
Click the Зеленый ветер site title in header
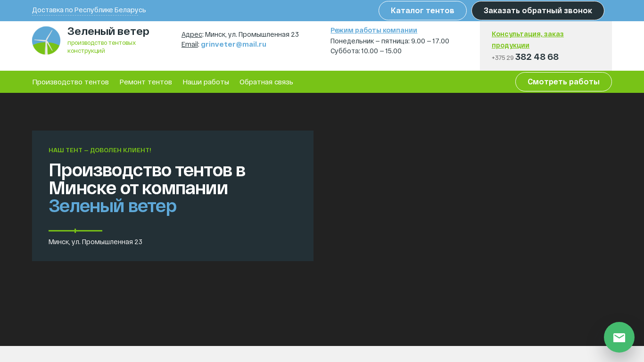(108, 32)
